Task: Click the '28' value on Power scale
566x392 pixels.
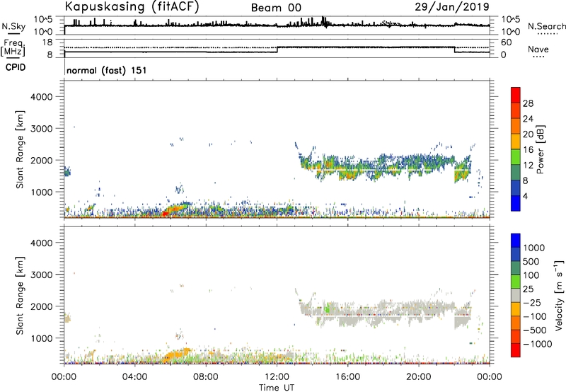Action: coord(528,103)
